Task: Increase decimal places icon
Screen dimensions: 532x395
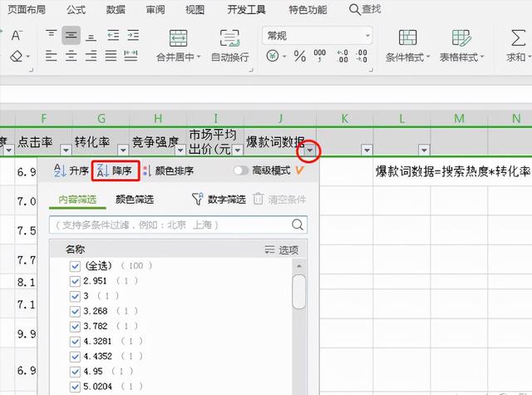Action: coord(342,56)
